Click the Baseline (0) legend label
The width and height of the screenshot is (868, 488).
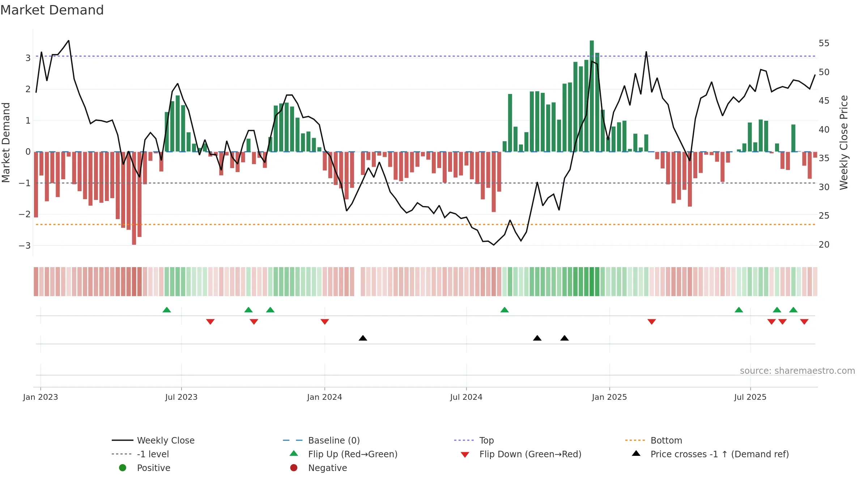(334, 440)
